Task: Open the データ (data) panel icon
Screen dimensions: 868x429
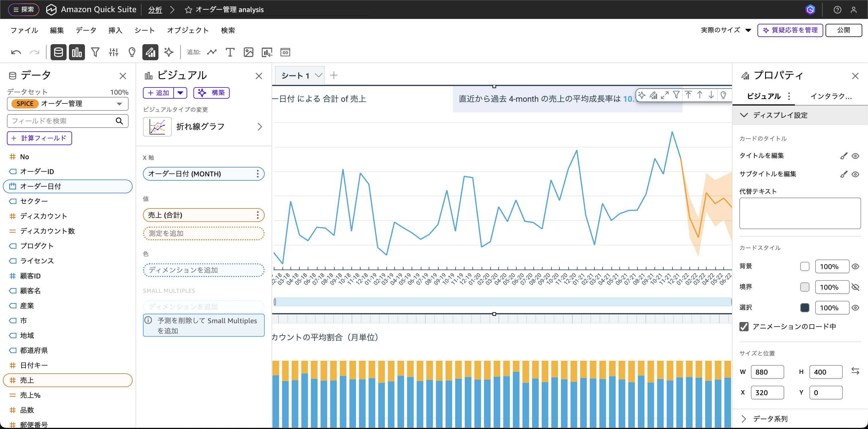Action: 58,52
